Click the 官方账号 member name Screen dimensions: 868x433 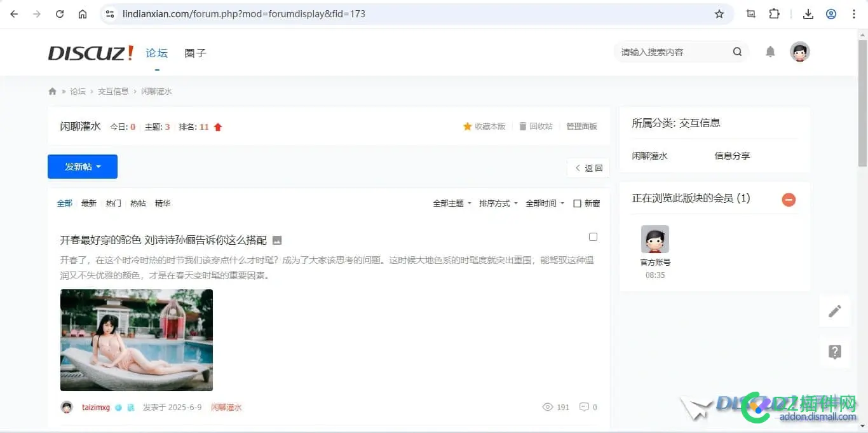pos(655,262)
